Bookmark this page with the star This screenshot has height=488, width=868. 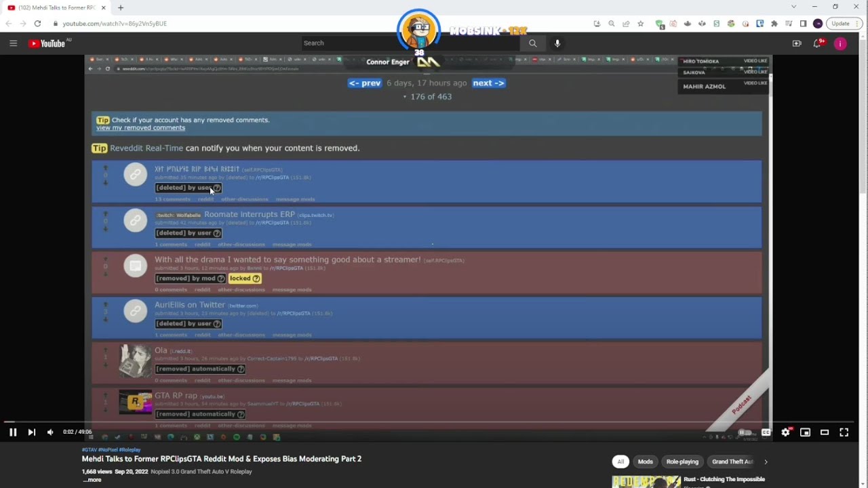tap(641, 24)
